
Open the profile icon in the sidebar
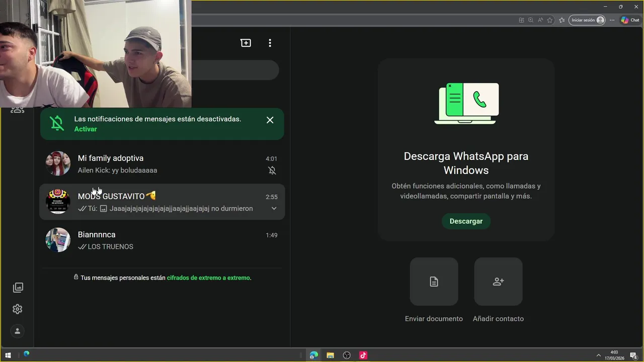click(x=18, y=331)
